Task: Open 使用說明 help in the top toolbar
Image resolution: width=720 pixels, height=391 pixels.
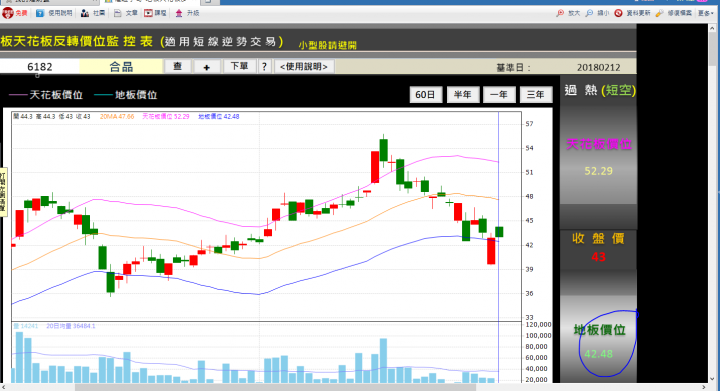Action: coord(55,13)
